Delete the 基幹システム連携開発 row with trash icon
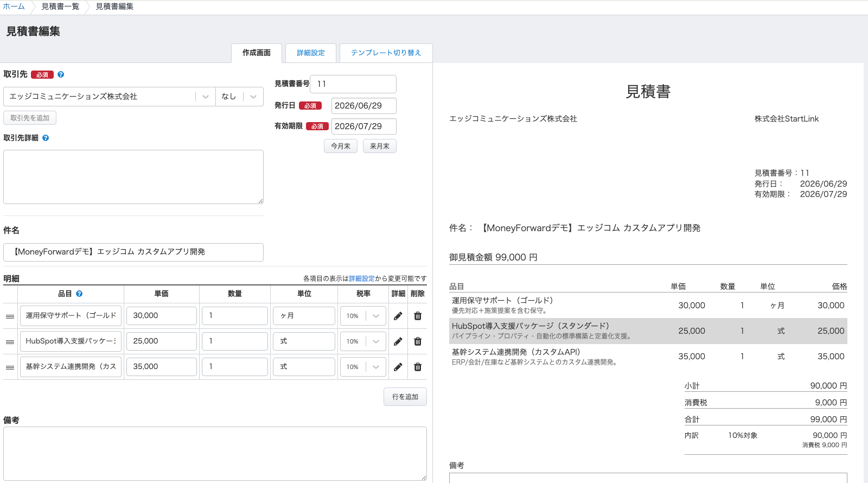 click(x=418, y=367)
